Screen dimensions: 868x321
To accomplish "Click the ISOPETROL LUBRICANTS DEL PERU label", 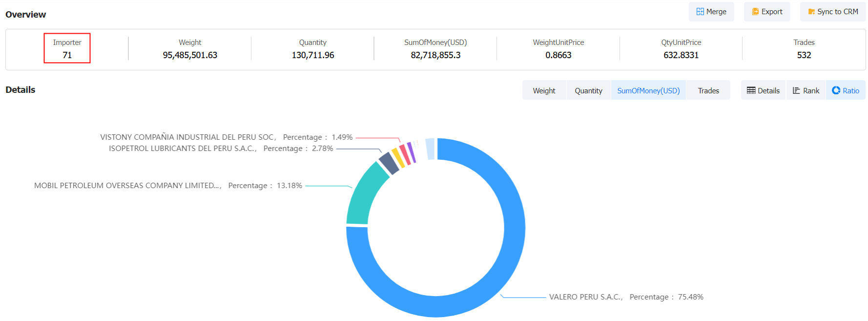I will pyautogui.click(x=221, y=149).
